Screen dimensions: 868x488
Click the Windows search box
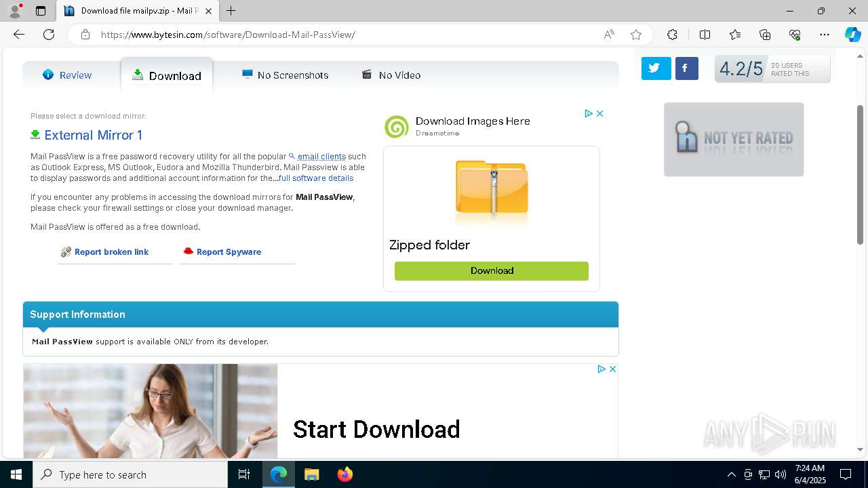[130, 474]
